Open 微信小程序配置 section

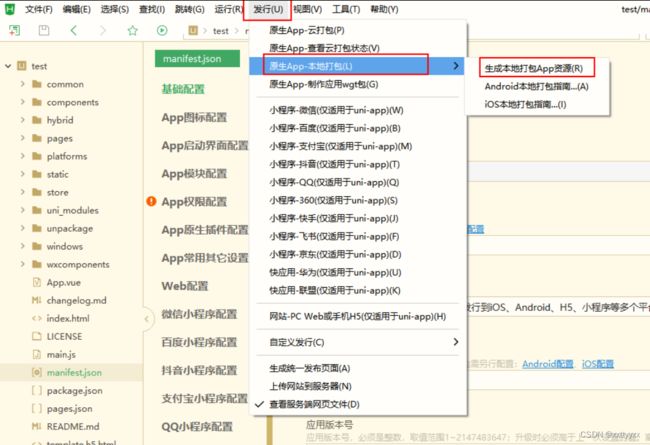(x=199, y=314)
